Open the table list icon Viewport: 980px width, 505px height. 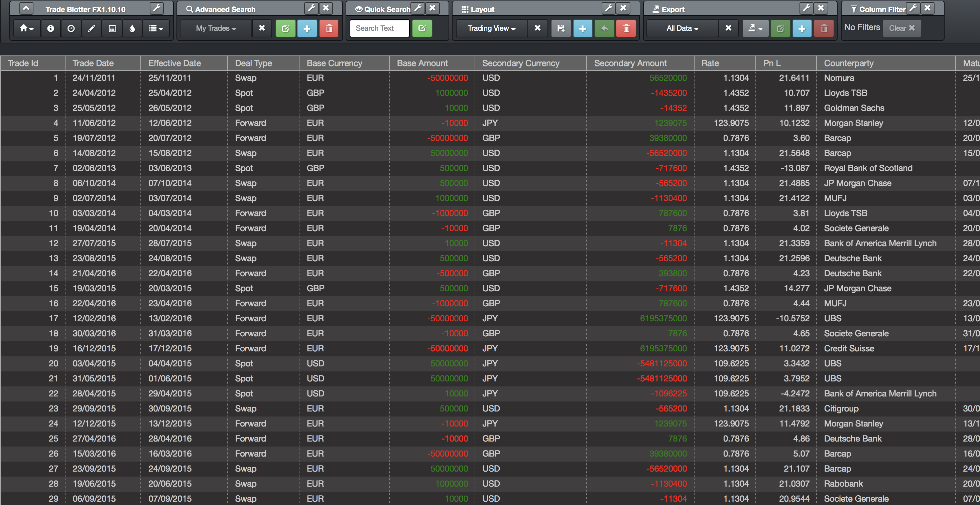pyautogui.click(x=112, y=28)
